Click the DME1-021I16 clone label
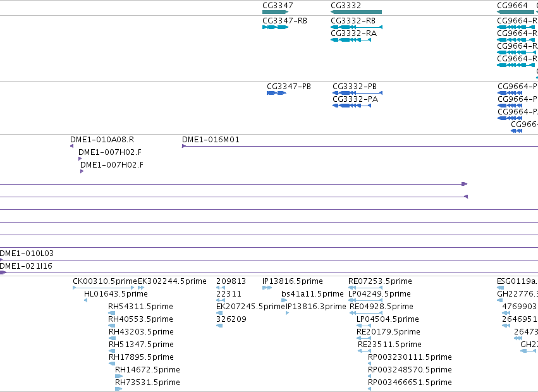 point(26,266)
